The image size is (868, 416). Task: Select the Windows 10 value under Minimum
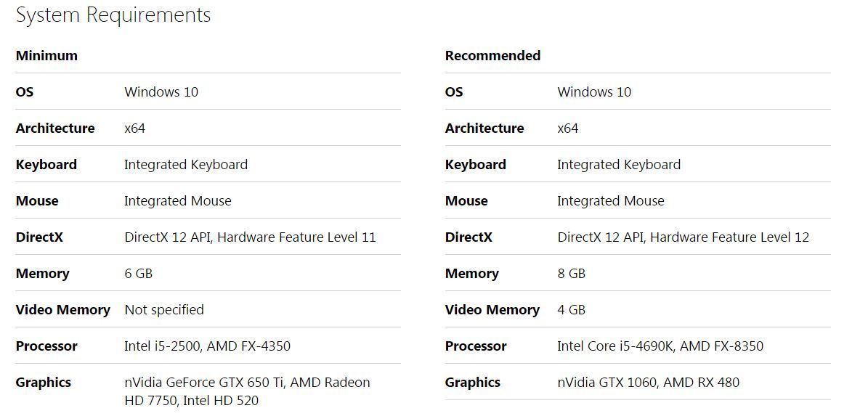(161, 92)
